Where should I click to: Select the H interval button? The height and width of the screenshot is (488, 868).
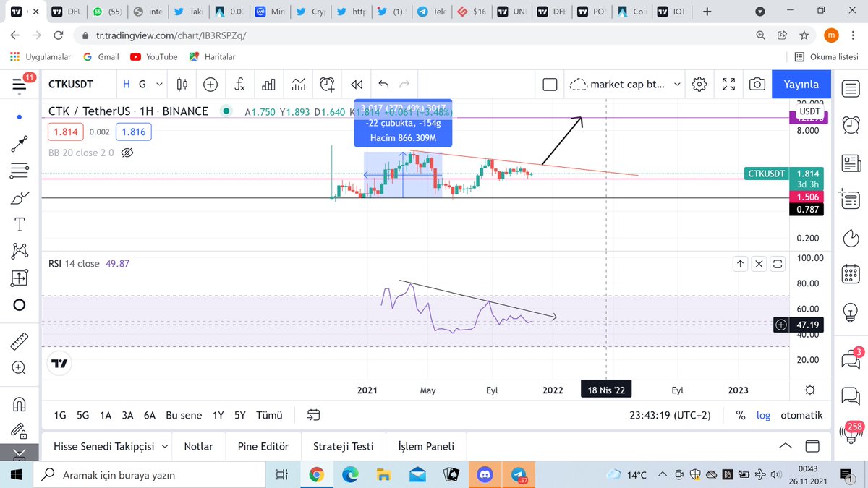[127, 85]
